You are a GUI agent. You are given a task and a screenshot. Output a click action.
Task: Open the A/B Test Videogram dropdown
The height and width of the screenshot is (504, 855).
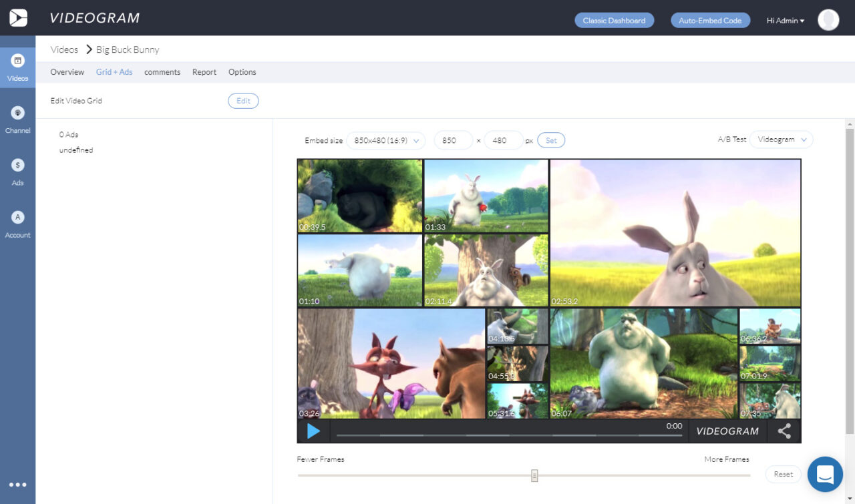782,140
